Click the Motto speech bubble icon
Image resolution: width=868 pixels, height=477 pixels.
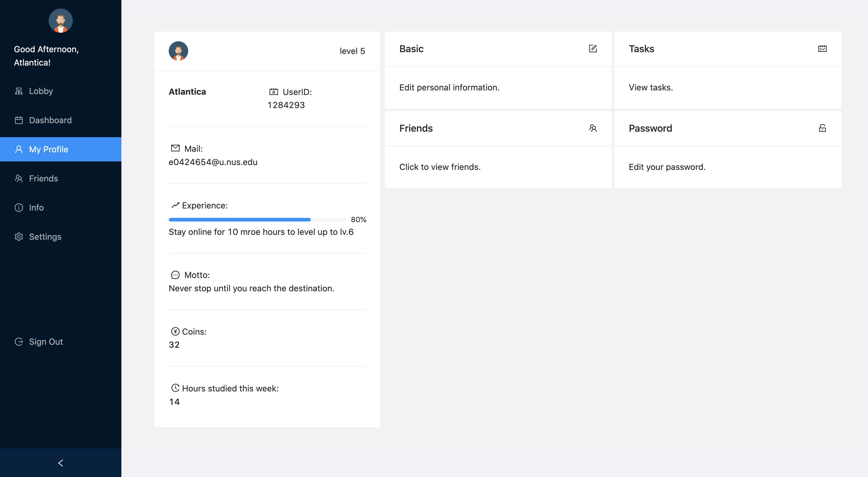(175, 275)
